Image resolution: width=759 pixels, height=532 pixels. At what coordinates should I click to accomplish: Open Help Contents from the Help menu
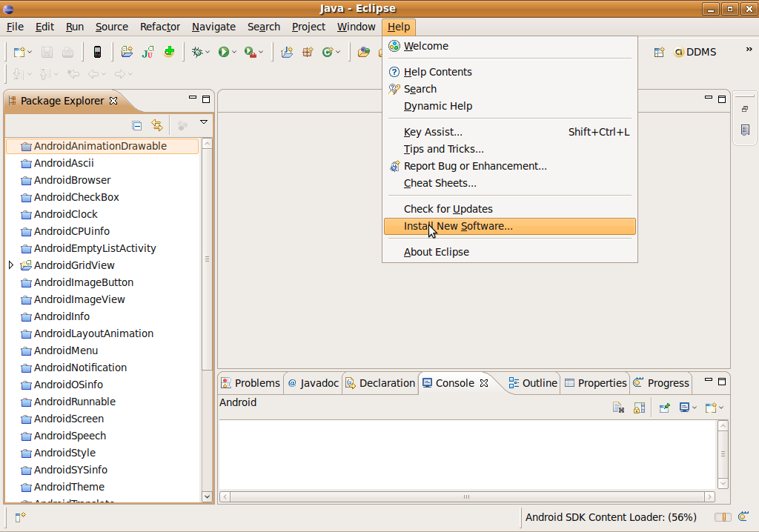coord(510,72)
